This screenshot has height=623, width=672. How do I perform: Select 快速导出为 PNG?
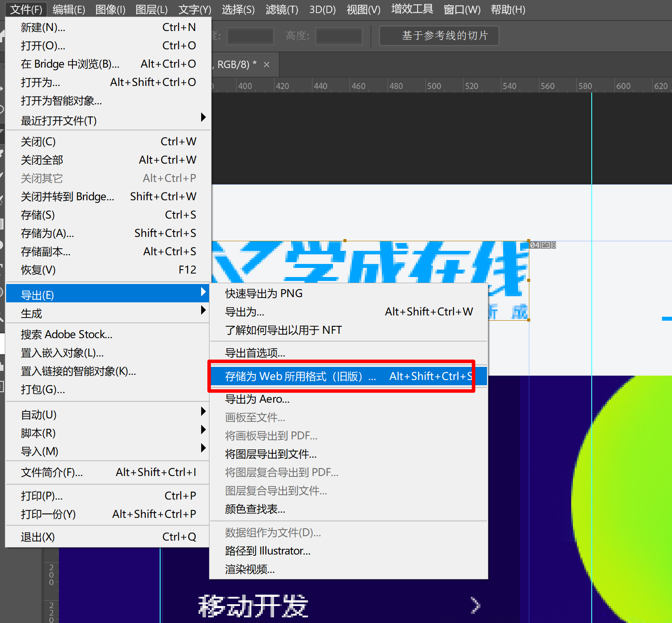point(349,294)
